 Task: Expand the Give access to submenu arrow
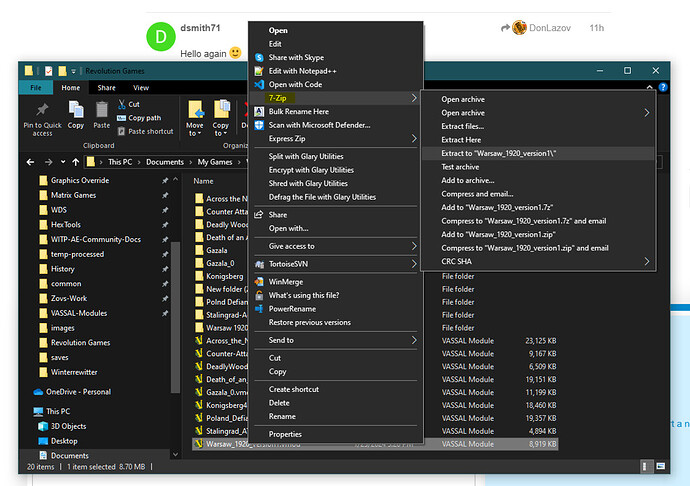414,246
